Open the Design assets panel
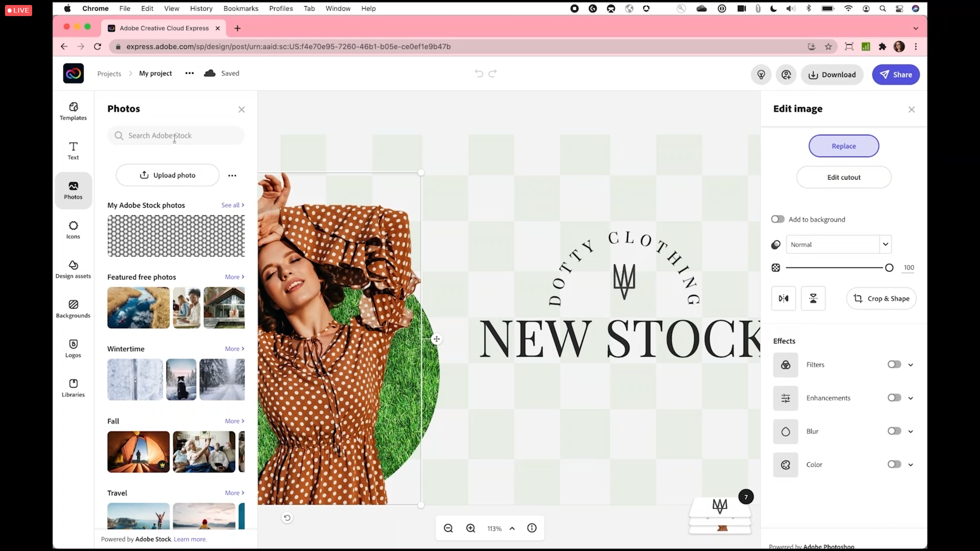 point(73,269)
